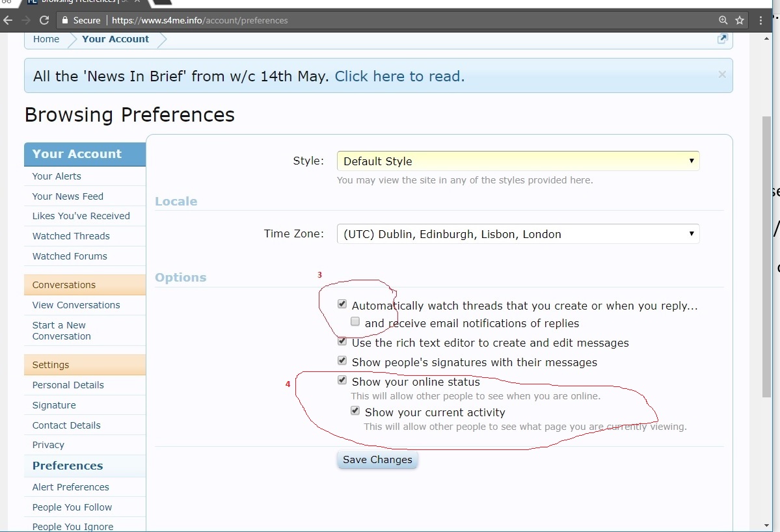Viewport: 780px width, 532px height.
Task: Open Chrome three-dot menu
Action: pos(761,20)
